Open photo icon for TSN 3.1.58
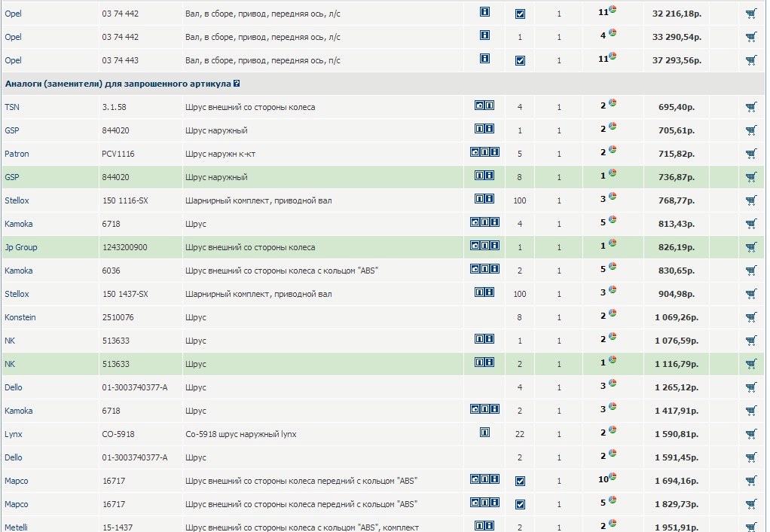This screenshot has height=532, width=770. [479, 105]
